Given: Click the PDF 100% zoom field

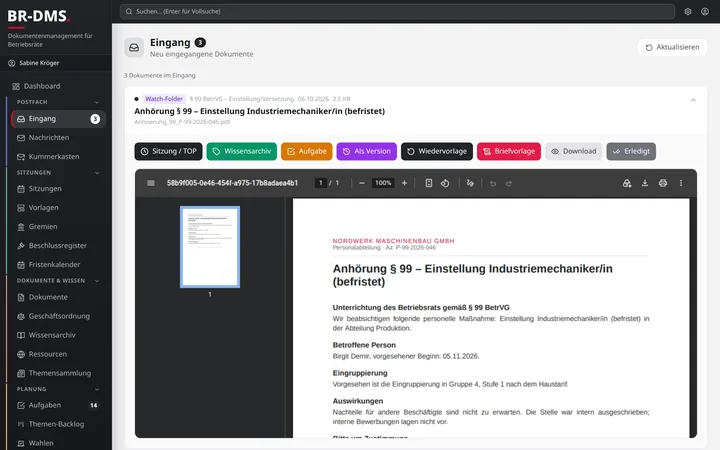Looking at the screenshot, I should [x=383, y=183].
